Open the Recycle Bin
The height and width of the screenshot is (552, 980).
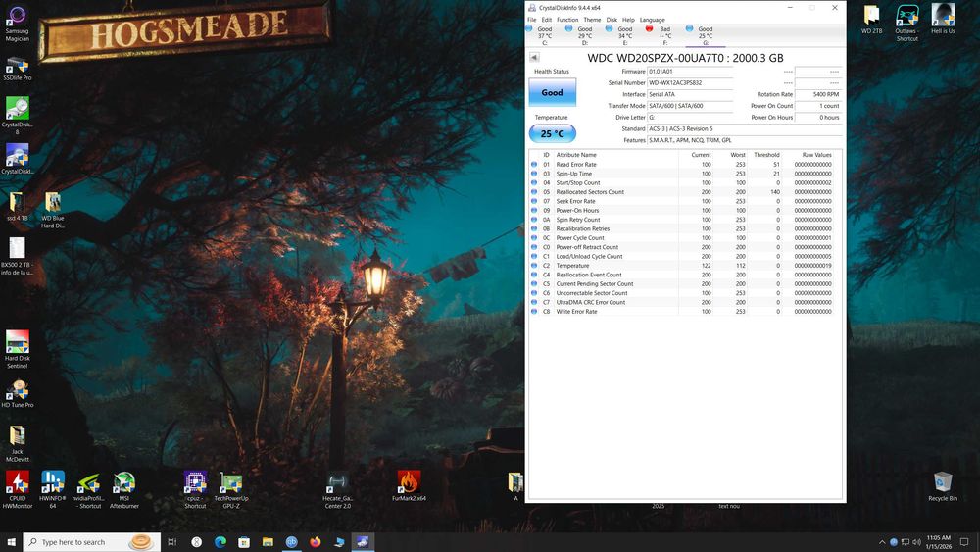tap(943, 486)
